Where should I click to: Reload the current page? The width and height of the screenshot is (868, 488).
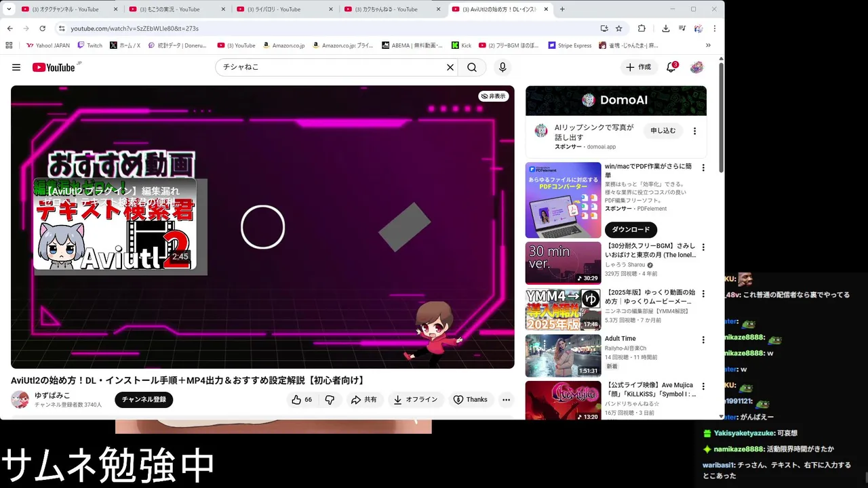pyautogui.click(x=42, y=28)
